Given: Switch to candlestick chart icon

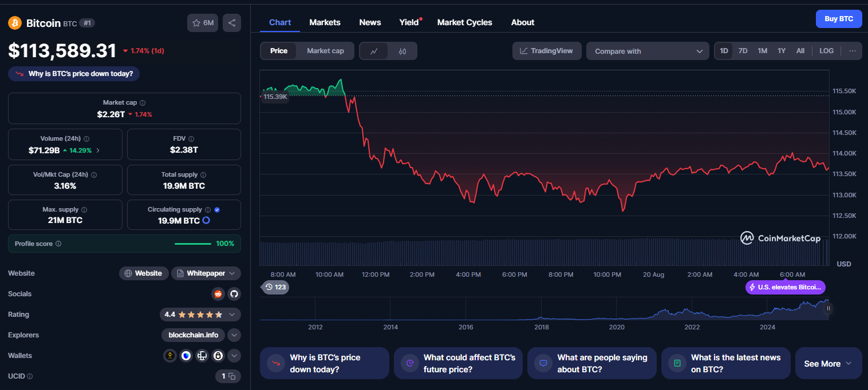Looking at the screenshot, I should [x=403, y=51].
